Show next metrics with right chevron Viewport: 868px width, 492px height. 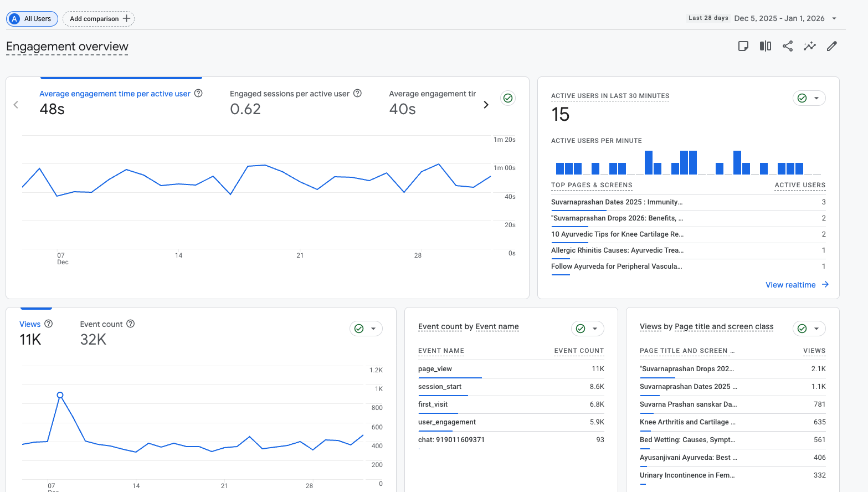point(486,105)
